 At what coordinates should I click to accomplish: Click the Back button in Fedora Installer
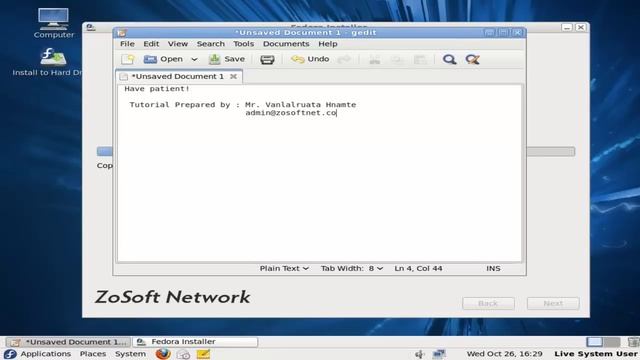tap(488, 303)
